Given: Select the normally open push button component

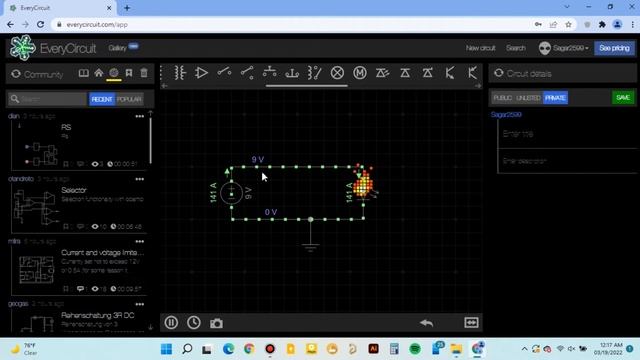Looking at the screenshot, I should pyautogui.click(x=292, y=73).
